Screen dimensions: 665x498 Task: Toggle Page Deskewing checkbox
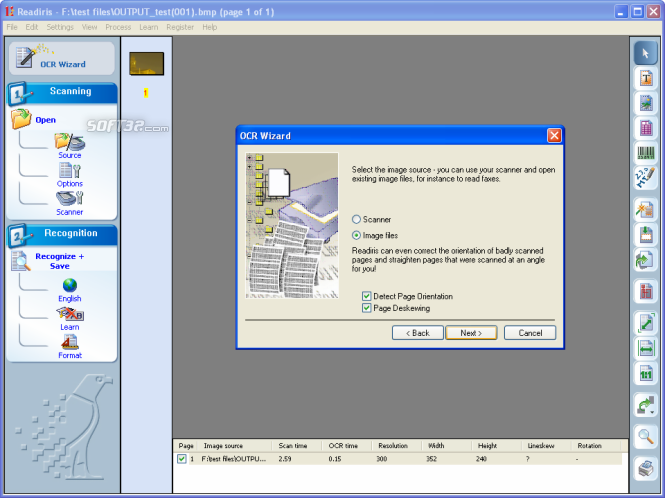[366, 308]
